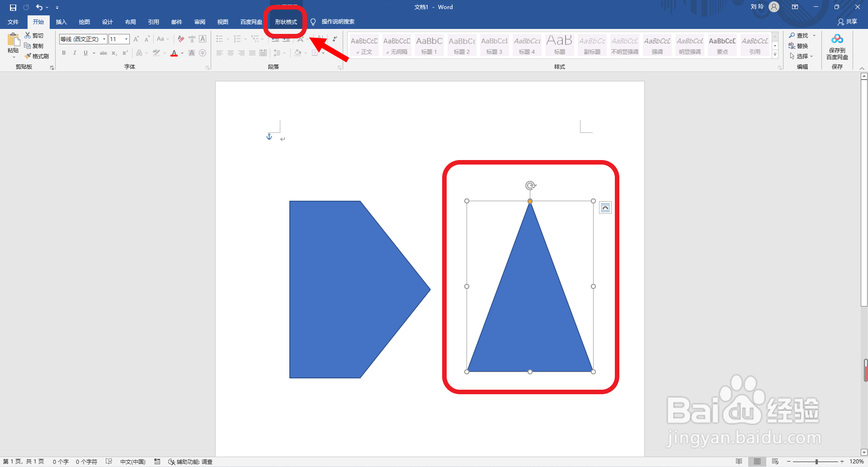This screenshot has width=868, height=467.
Task: Toggle character shading button
Action: tap(192, 53)
